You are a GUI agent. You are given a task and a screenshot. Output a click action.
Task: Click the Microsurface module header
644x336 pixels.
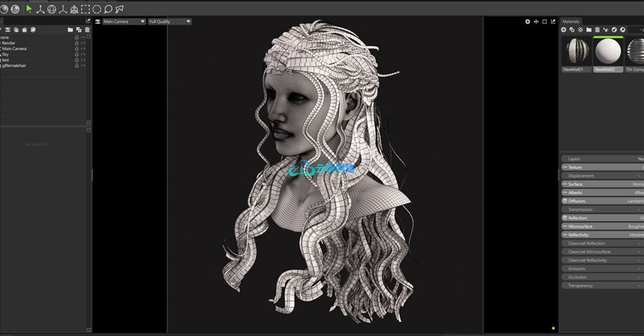pyautogui.click(x=601, y=226)
